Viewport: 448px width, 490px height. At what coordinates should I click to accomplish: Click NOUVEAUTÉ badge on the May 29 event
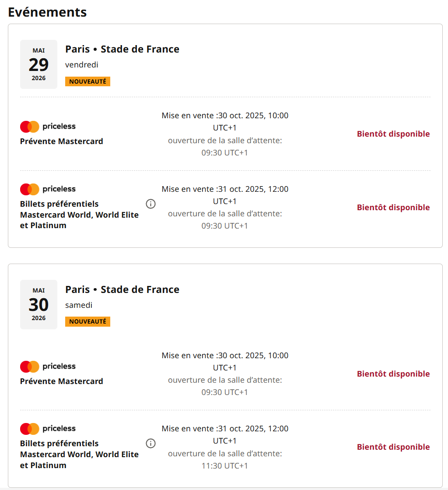[x=87, y=81]
